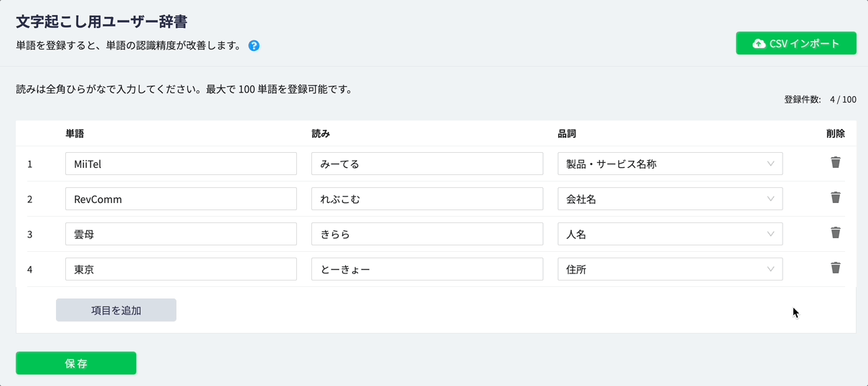Viewport: 868px width, 386px height.
Task: Delete the RevComm row with trash icon
Action: pos(835,198)
